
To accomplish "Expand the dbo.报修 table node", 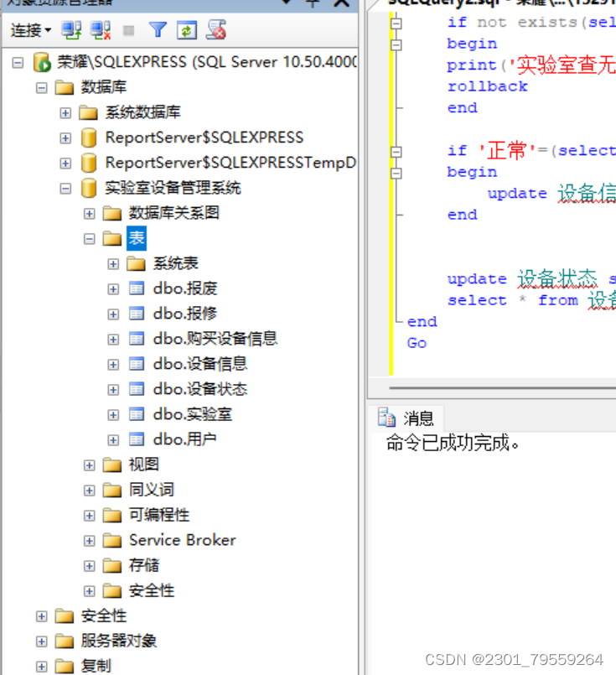I will 113,314.
